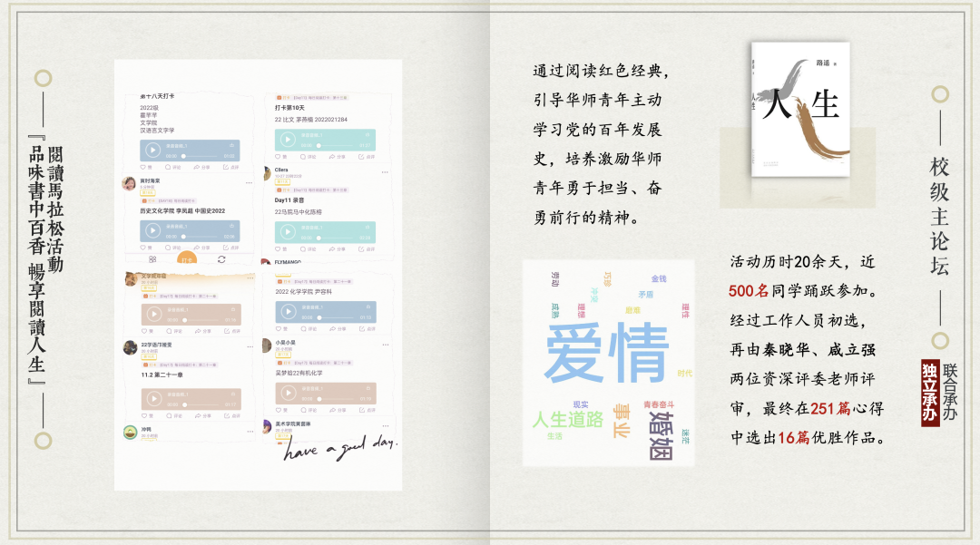Screen dimensions: 980x545
Task: Open more options on Cilera's post
Action: click(385, 171)
